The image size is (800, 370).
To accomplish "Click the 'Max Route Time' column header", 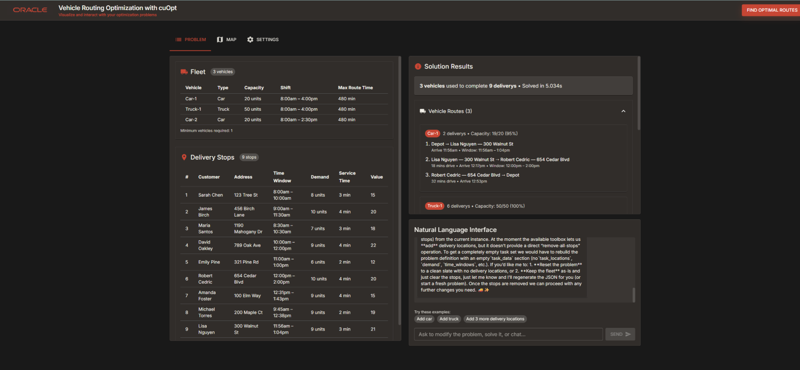I will [355, 88].
